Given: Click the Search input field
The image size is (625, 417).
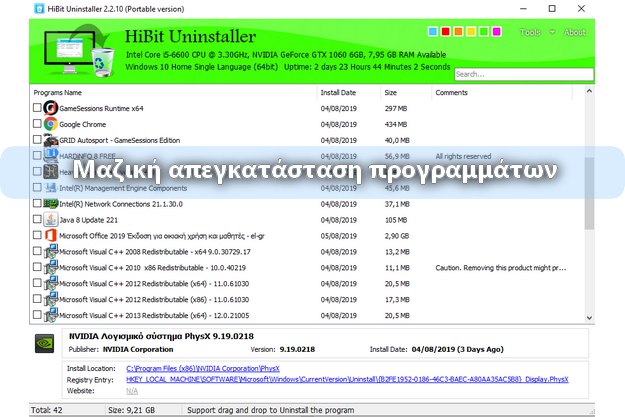Looking at the screenshot, I should coord(524,74).
